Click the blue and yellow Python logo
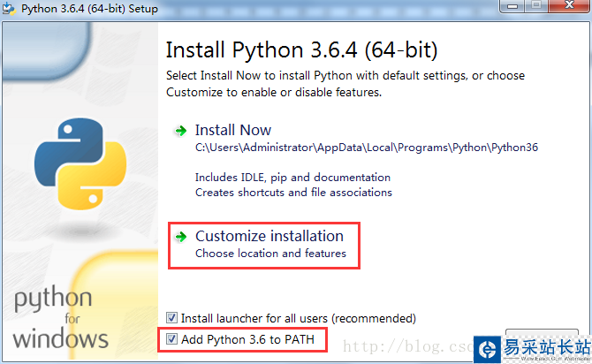592x364 pixels. tap(75, 163)
